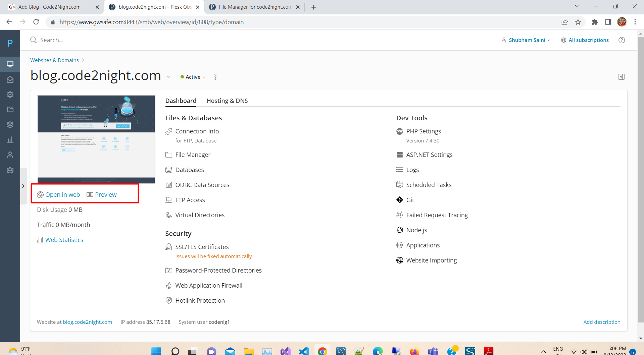Open the Chrome three-dot menu

[x=635, y=22]
